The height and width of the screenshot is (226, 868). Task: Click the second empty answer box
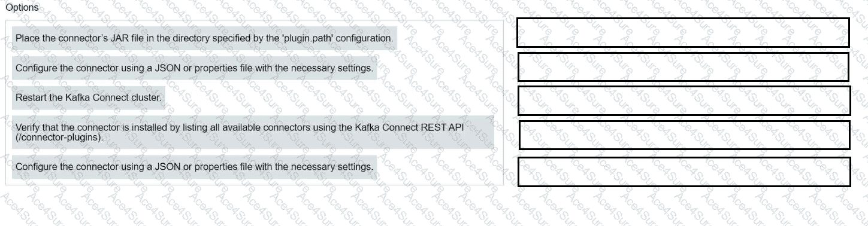point(683,66)
